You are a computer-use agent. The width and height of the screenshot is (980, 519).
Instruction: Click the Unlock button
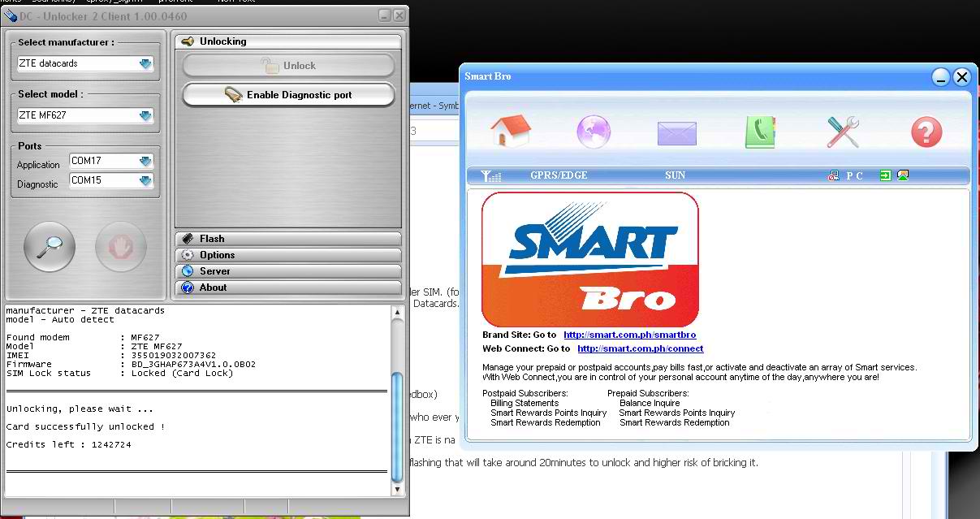point(288,66)
